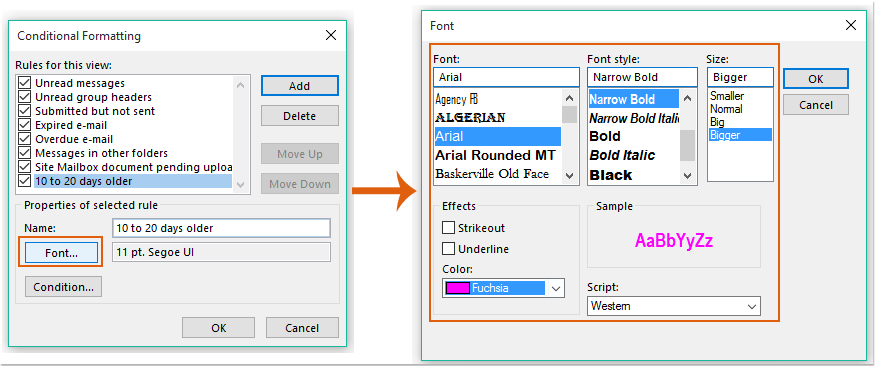
Task: Close the Font dialog window
Action: [x=851, y=25]
